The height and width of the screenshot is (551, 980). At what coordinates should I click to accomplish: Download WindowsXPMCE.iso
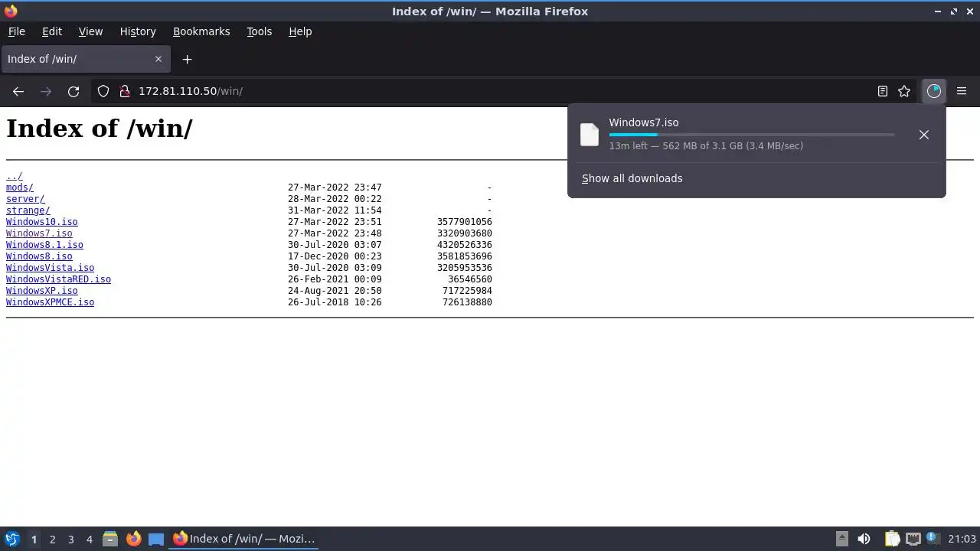(50, 302)
